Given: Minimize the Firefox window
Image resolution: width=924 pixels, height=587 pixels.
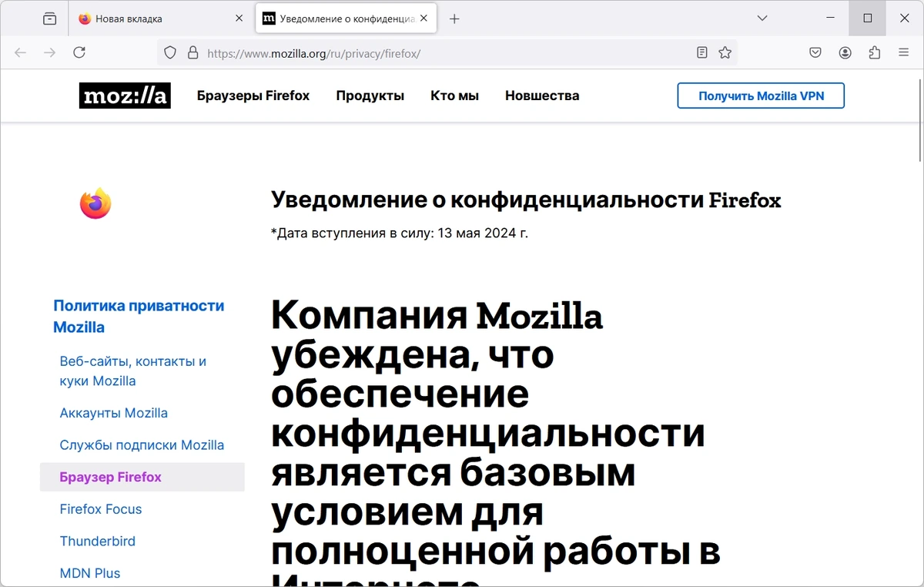Looking at the screenshot, I should click(x=831, y=18).
